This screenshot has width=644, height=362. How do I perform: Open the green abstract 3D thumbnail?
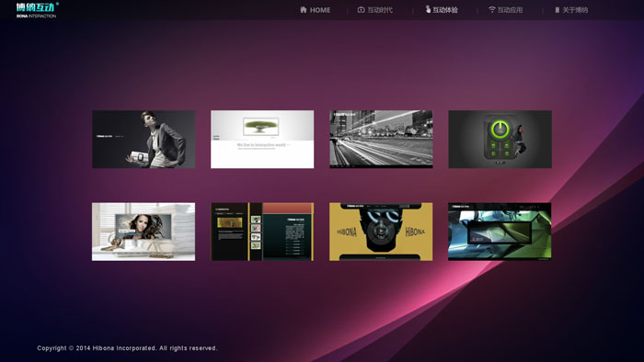500,232
